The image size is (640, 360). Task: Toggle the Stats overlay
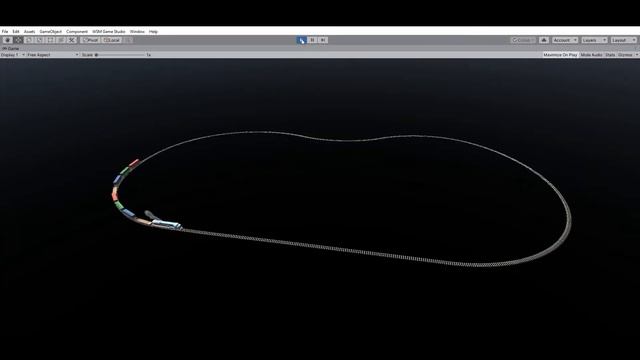tap(610, 55)
